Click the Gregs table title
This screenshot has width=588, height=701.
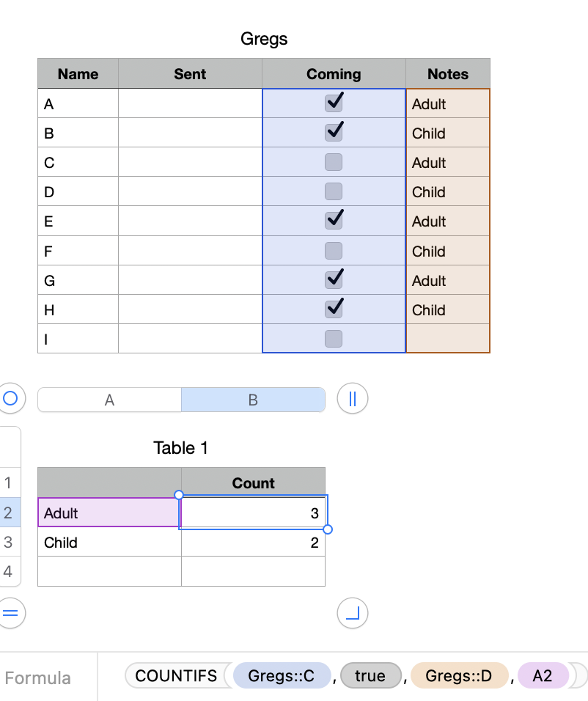(x=264, y=39)
